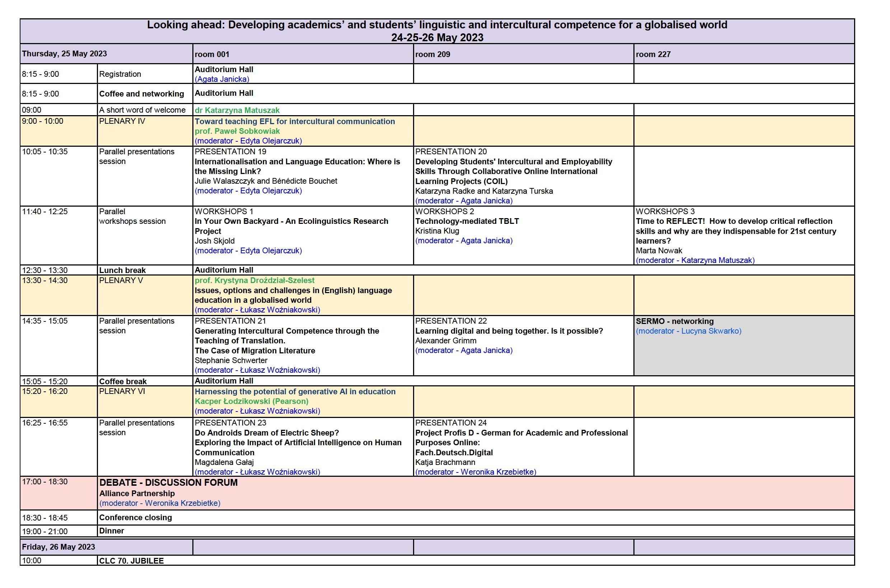This screenshot has width=890, height=588.
Task: Click the time cell '18:30 - 18:45'
Action: click(58, 517)
